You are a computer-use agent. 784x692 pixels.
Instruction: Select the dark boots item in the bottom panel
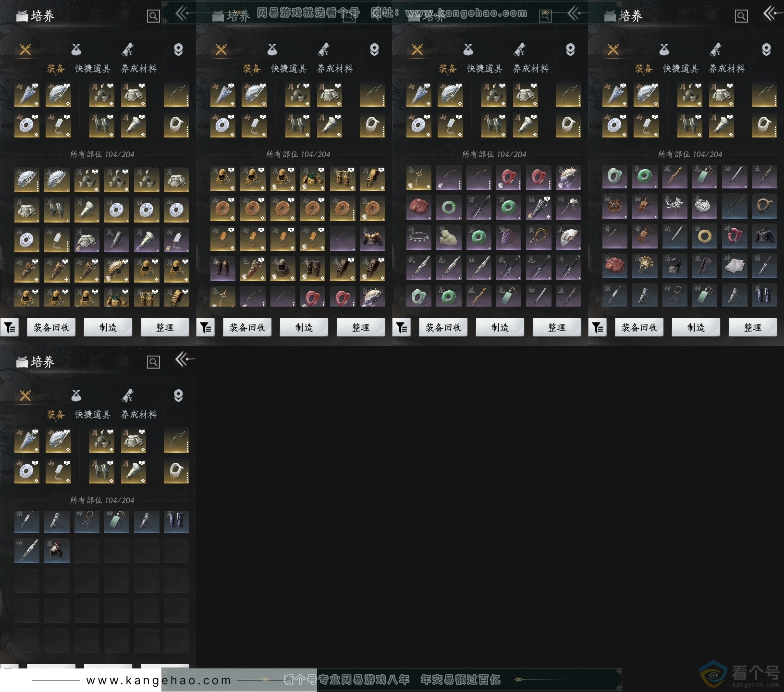pos(176,522)
